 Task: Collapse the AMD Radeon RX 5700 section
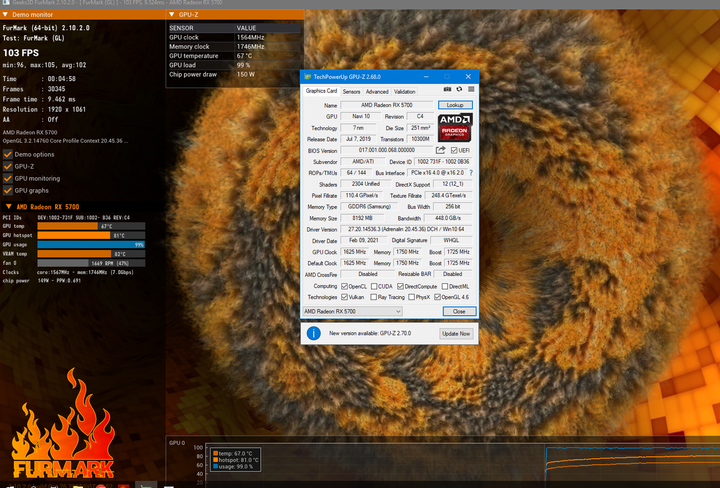(x=8, y=207)
